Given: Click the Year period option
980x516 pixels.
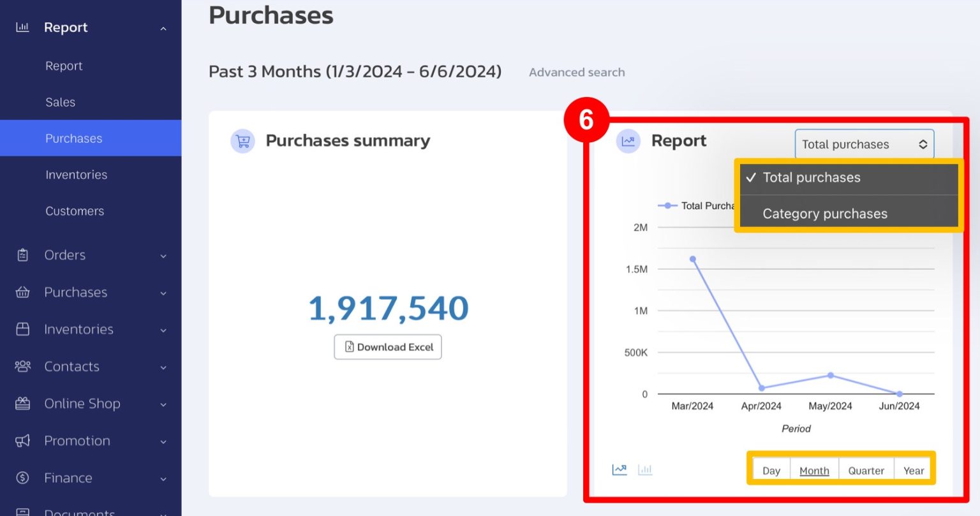Looking at the screenshot, I should click(x=913, y=469).
